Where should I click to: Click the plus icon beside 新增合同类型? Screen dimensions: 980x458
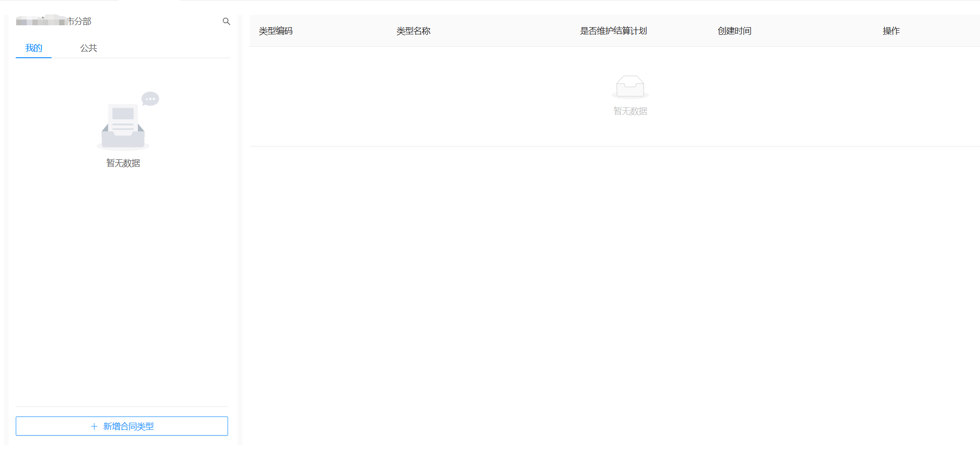pyautogui.click(x=94, y=427)
